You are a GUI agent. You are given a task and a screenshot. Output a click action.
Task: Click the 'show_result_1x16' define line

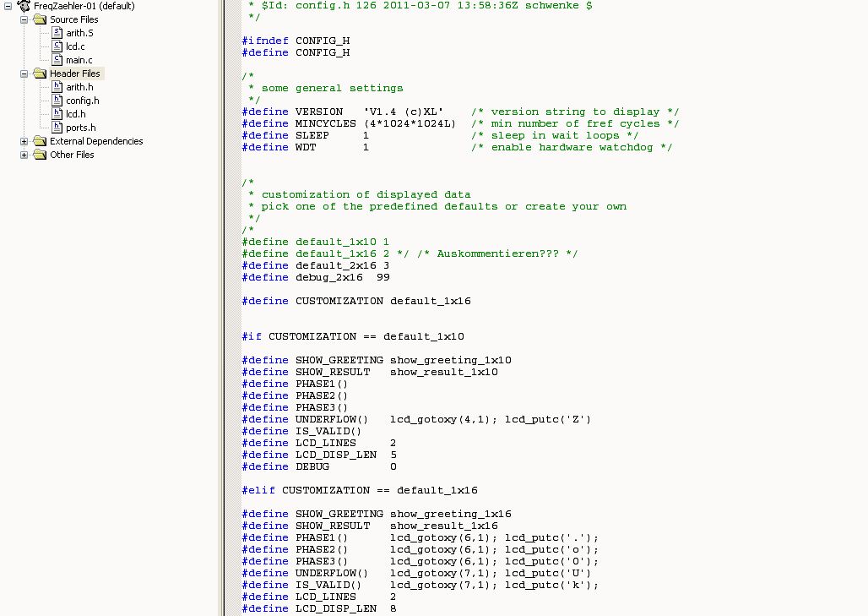pos(370,526)
